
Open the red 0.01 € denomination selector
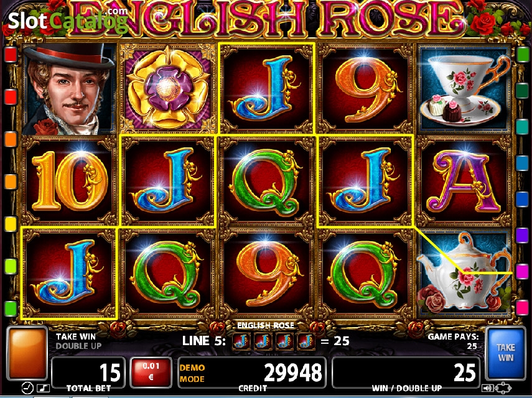pyautogui.click(x=151, y=373)
